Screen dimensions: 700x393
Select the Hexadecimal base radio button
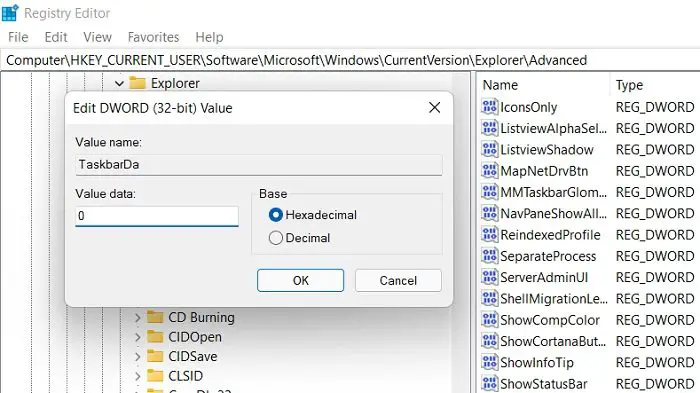click(275, 215)
